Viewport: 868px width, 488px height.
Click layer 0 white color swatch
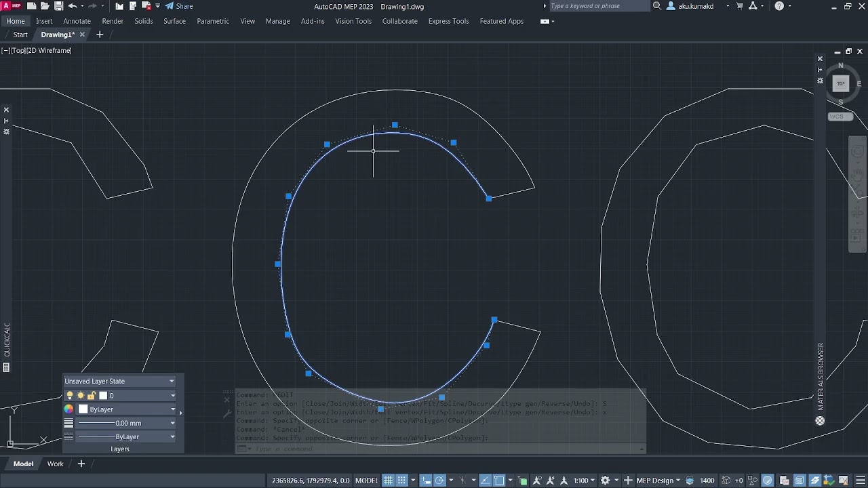(x=103, y=395)
